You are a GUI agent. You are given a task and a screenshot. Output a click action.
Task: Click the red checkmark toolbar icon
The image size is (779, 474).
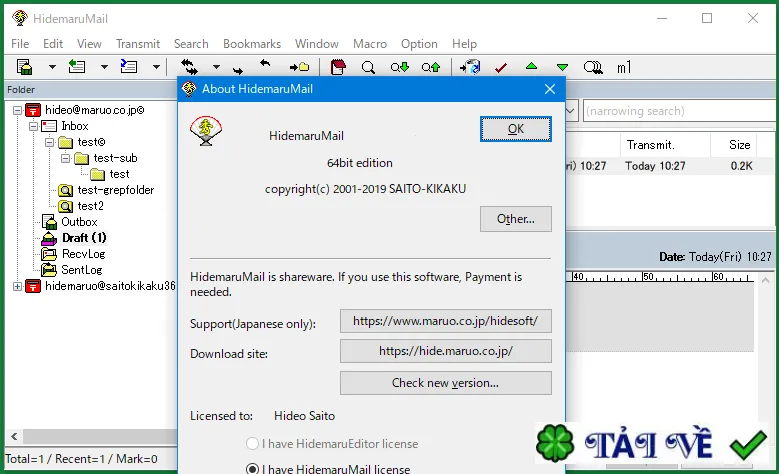point(501,67)
